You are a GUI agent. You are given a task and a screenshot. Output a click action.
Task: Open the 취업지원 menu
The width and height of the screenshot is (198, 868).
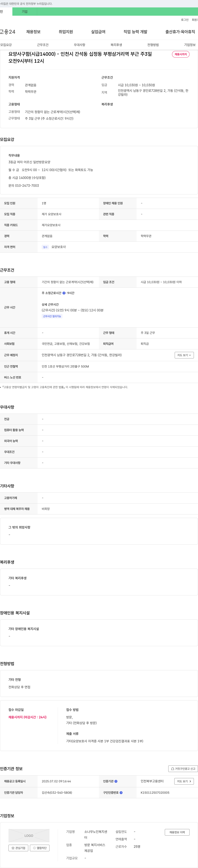(66, 32)
